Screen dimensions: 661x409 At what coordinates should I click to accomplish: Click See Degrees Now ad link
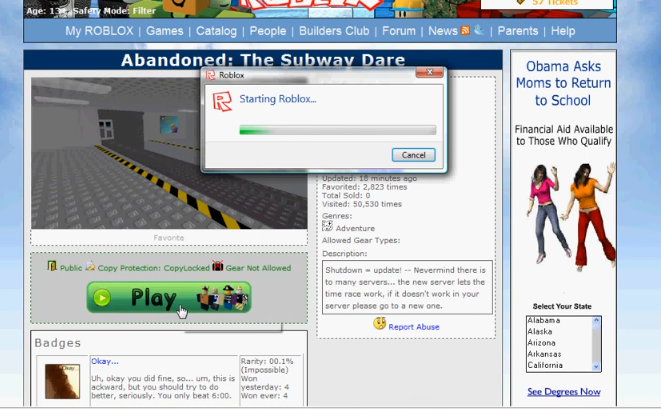pos(564,392)
